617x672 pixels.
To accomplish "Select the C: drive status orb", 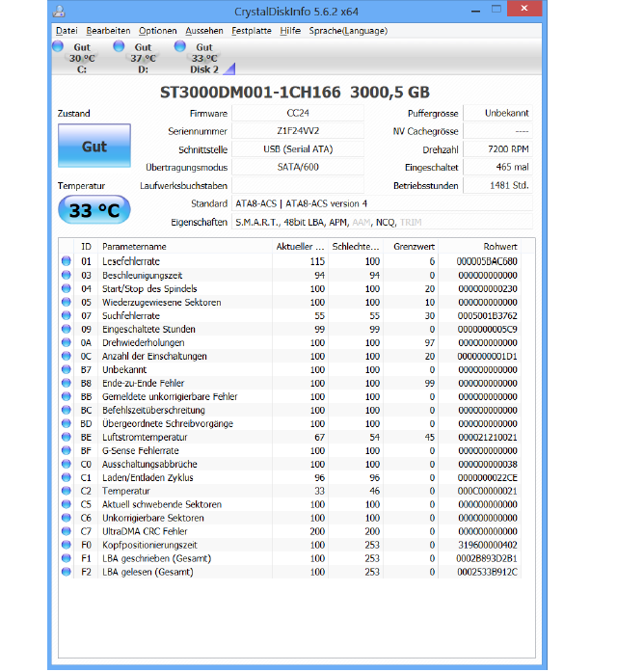I will 58,46.
